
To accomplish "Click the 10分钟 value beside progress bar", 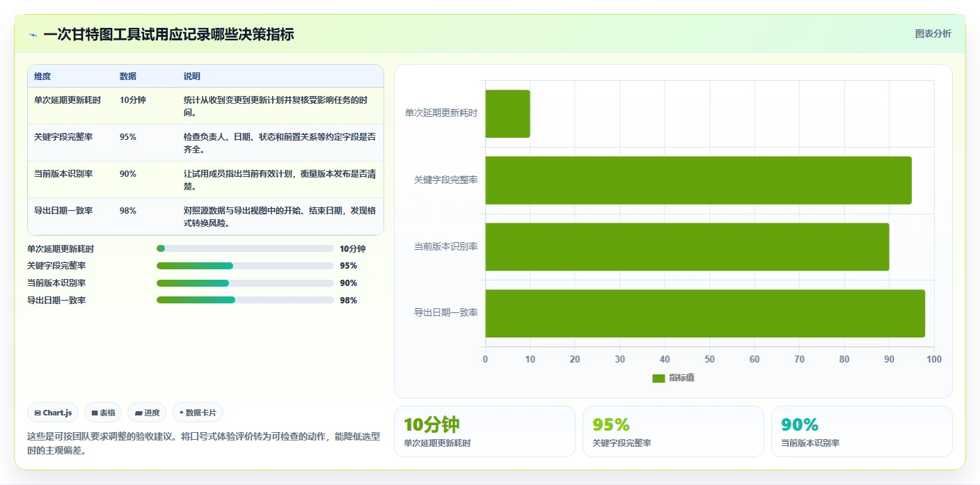I will pos(353,248).
